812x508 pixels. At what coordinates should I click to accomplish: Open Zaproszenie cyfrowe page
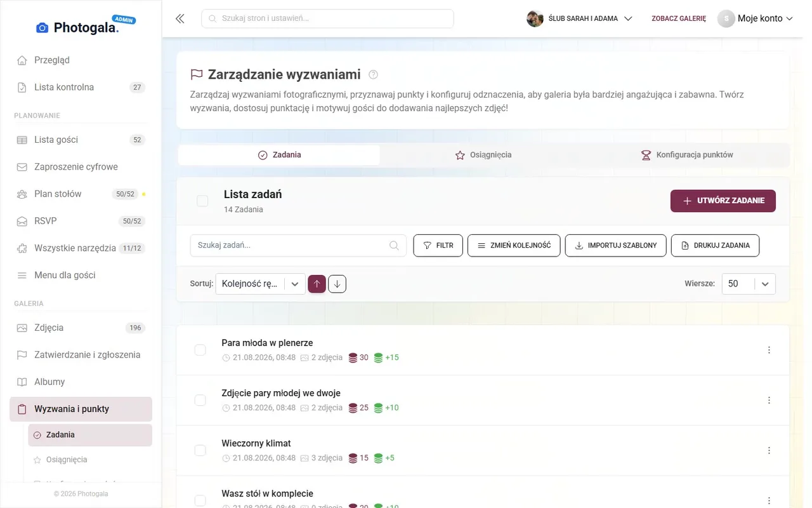pyautogui.click(x=81, y=167)
